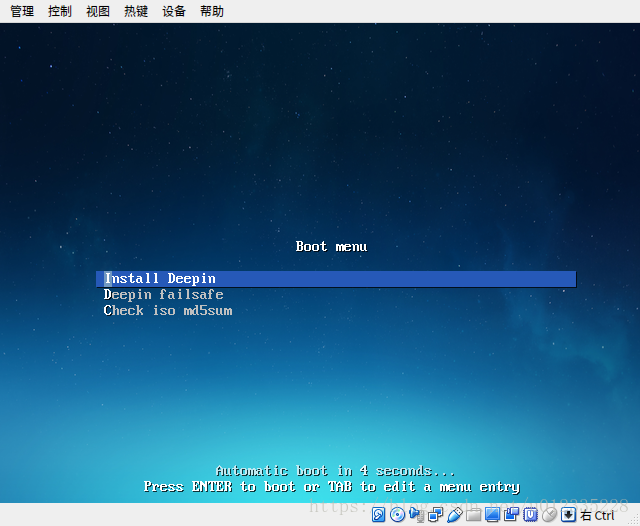The image size is (640, 526).
Task: Open the 热键 menu
Action: 136,11
